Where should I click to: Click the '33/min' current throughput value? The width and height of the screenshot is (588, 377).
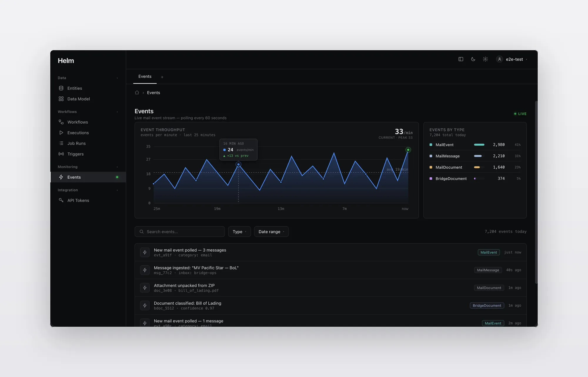(x=403, y=132)
